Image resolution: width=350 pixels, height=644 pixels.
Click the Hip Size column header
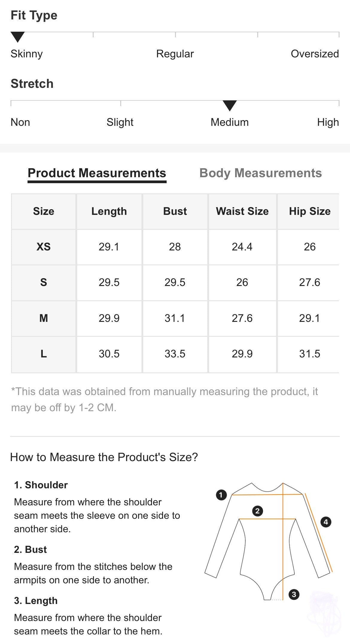click(310, 211)
